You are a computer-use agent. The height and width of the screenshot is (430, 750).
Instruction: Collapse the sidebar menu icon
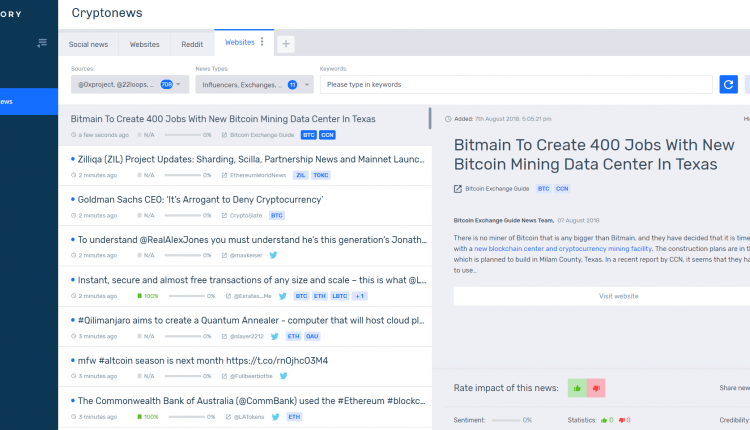(x=42, y=43)
